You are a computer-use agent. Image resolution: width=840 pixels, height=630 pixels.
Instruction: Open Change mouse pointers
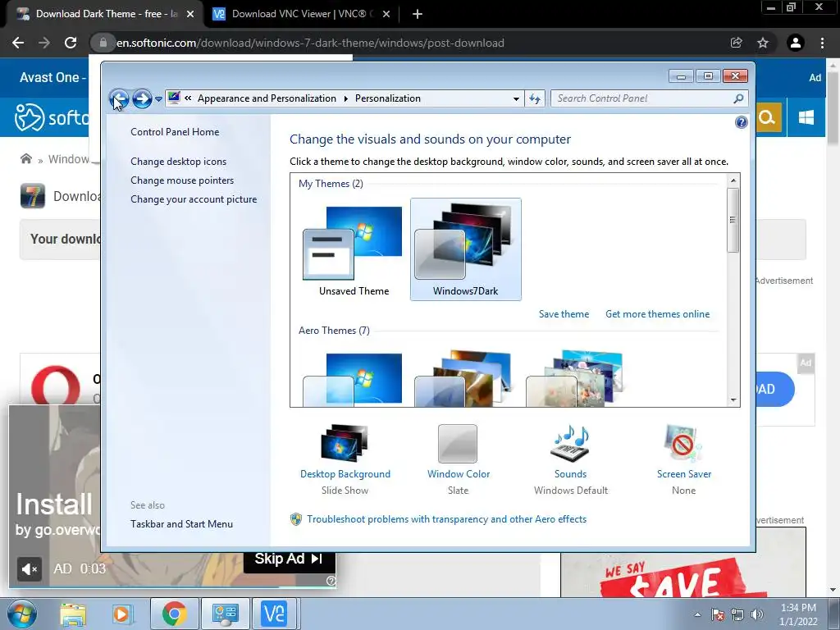(x=182, y=180)
